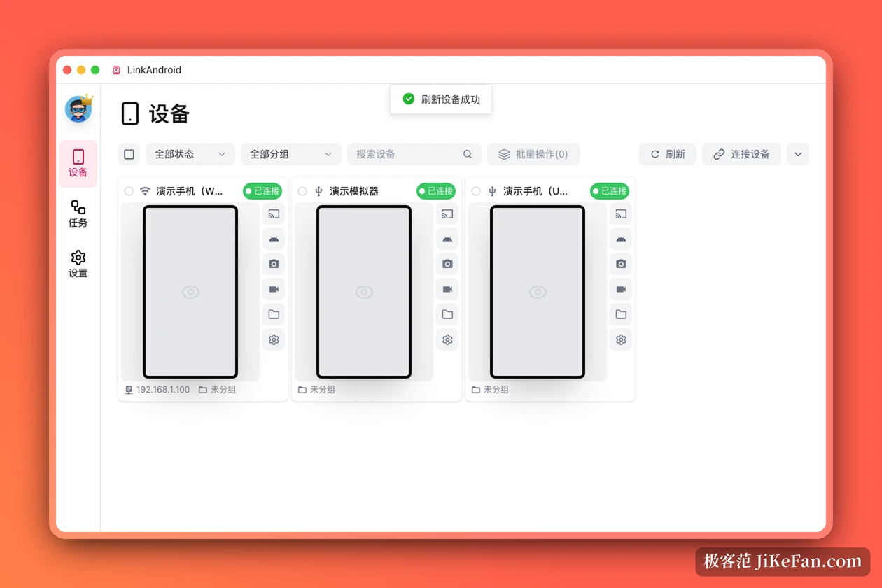Click the video recorder icon on USB demo phone
882x588 pixels.
coord(621,289)
